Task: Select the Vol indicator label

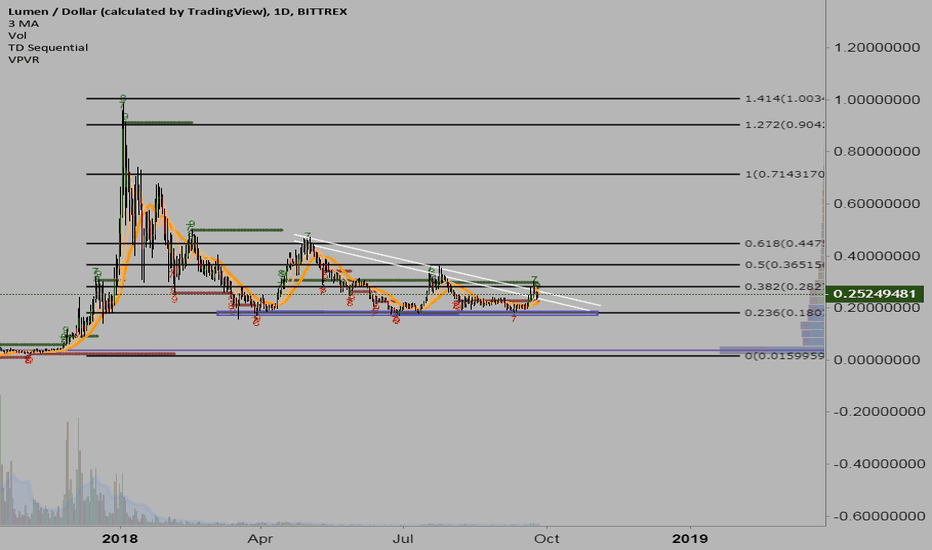Action: point(17,36)
